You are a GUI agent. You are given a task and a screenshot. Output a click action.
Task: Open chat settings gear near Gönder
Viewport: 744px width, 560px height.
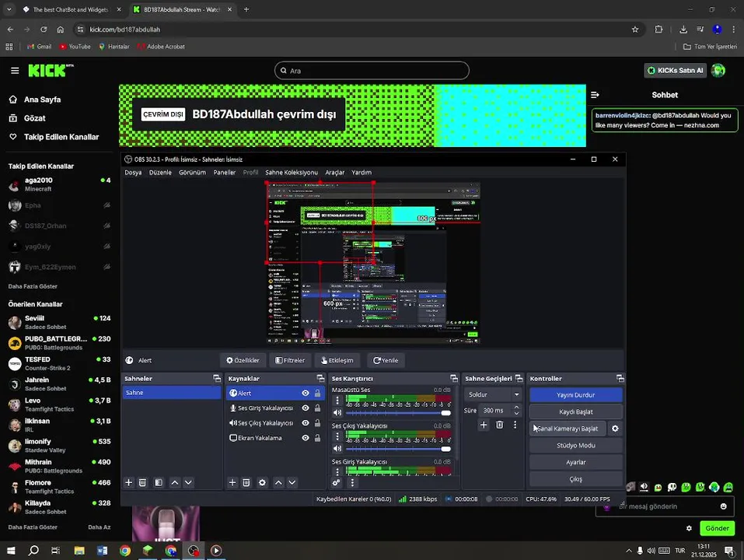(x=689, y=528)
